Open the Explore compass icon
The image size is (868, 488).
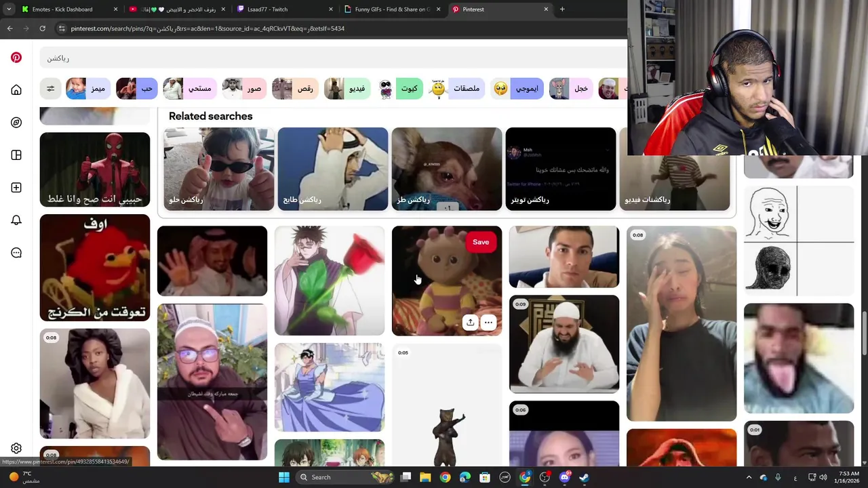tap(16, 123)
